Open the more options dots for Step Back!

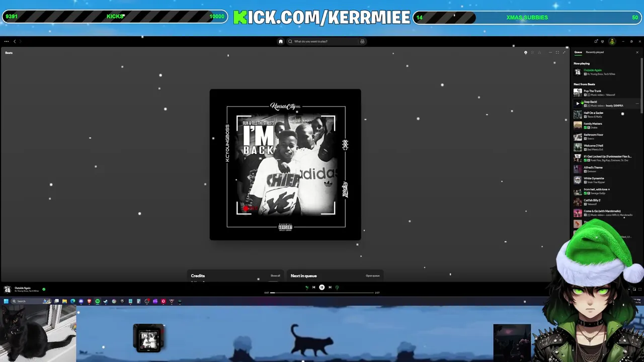pyautogui.click(x=637, y=104)
